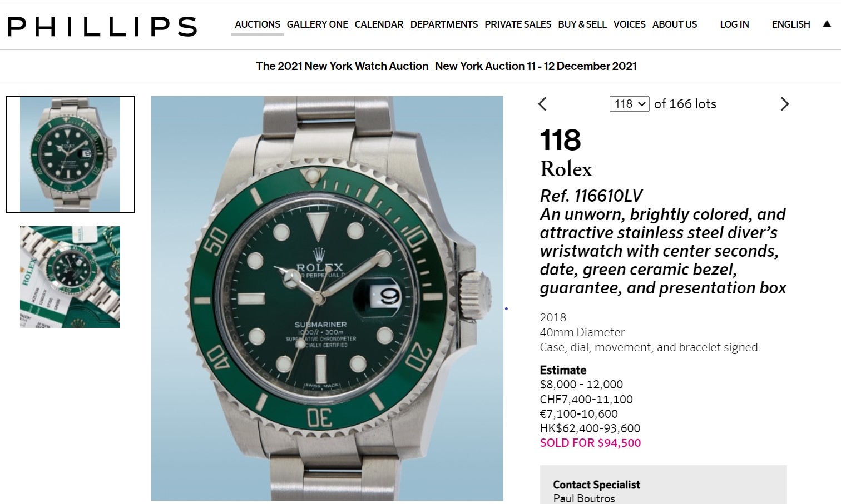Open About Us page

pyautogui.click(x=674, y=24)
